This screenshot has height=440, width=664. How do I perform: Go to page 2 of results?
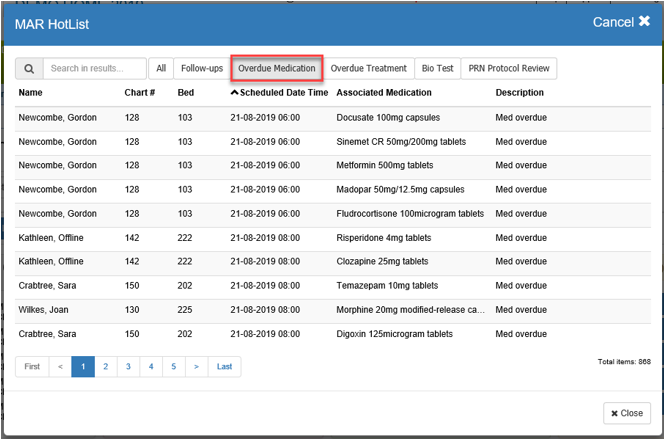(106, 367)
